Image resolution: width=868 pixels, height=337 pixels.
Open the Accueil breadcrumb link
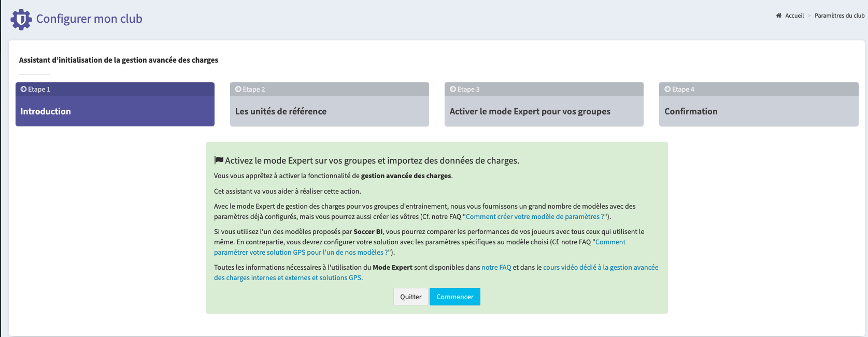794,16
